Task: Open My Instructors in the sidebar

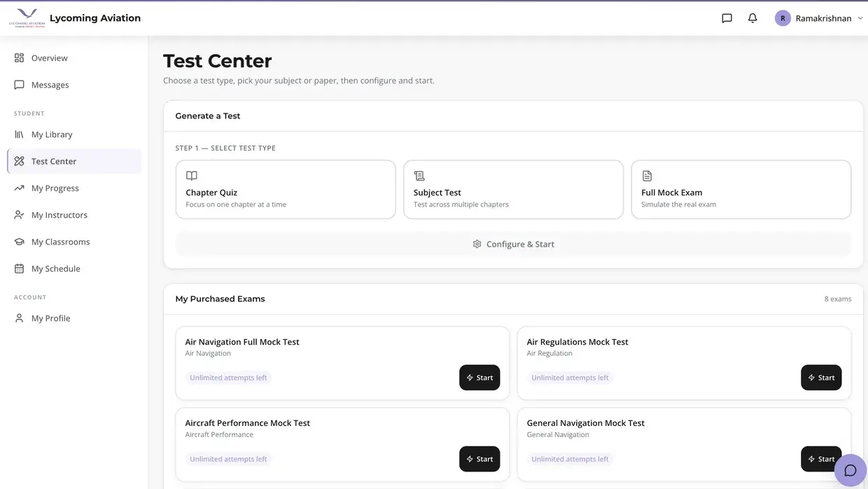Action: click(x=74, y=215)
